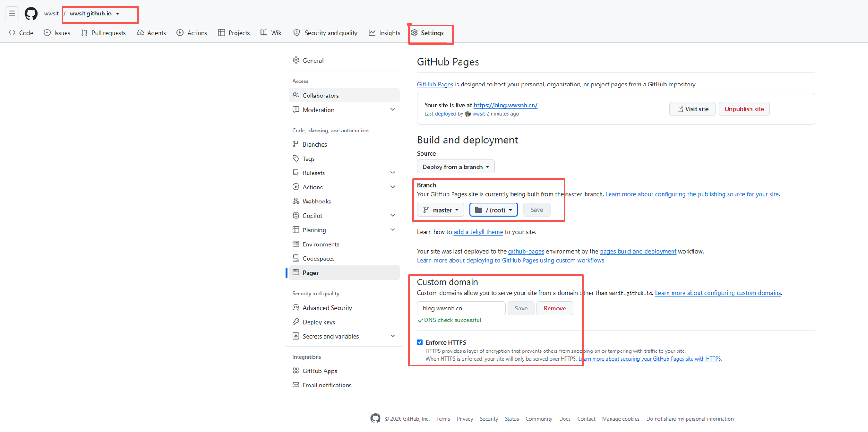
Task: Expand the Rulesets section chevron
Action: 393,173
